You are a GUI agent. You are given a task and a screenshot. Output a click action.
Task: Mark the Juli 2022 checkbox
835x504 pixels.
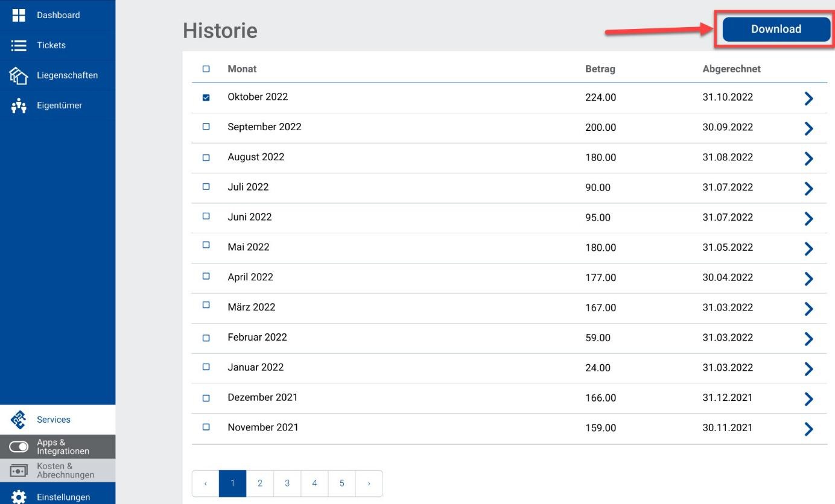pos(206,187)
